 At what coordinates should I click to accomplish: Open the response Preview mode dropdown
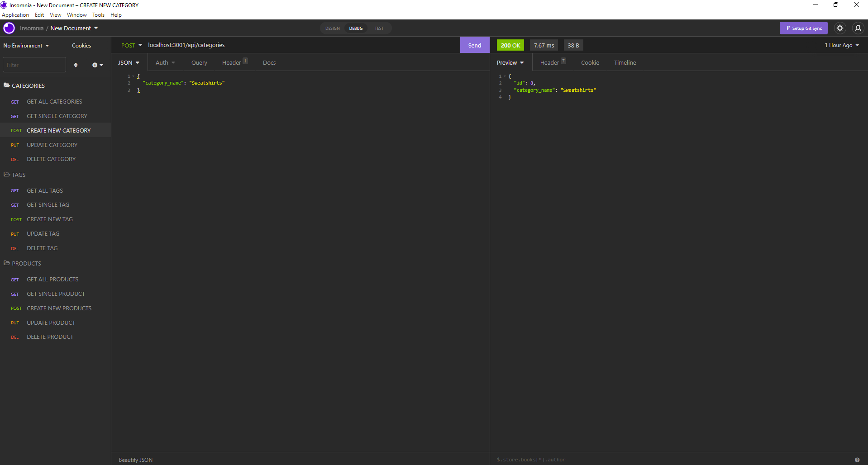click(510, 62)
